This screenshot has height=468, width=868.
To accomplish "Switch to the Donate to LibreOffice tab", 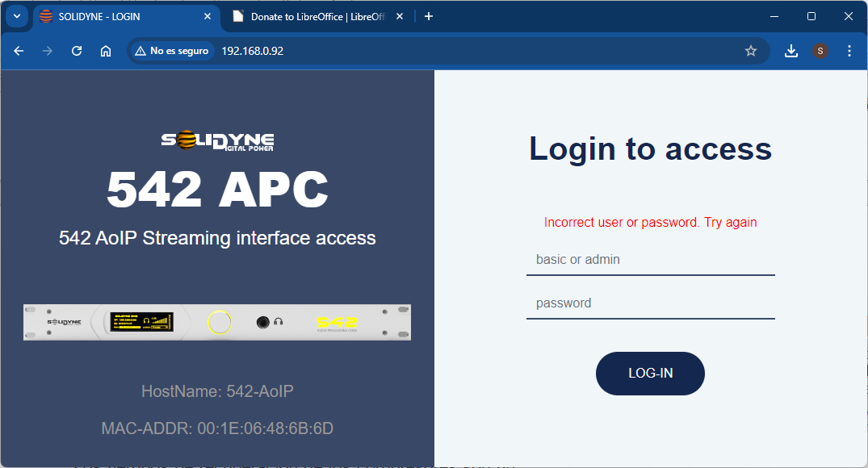I will pyautogui.click(x=315, y=16).
